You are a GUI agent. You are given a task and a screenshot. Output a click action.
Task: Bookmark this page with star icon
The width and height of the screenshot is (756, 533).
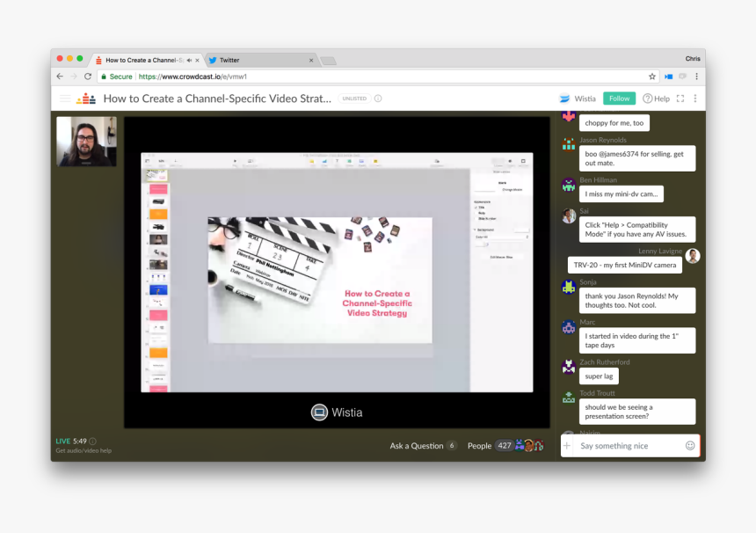tap(652, 77)
